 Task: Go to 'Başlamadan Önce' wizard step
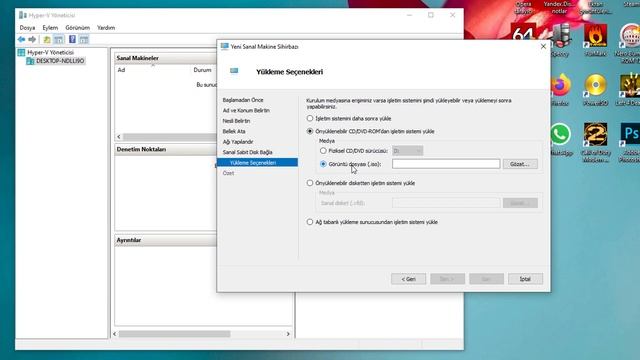[243, 100]
